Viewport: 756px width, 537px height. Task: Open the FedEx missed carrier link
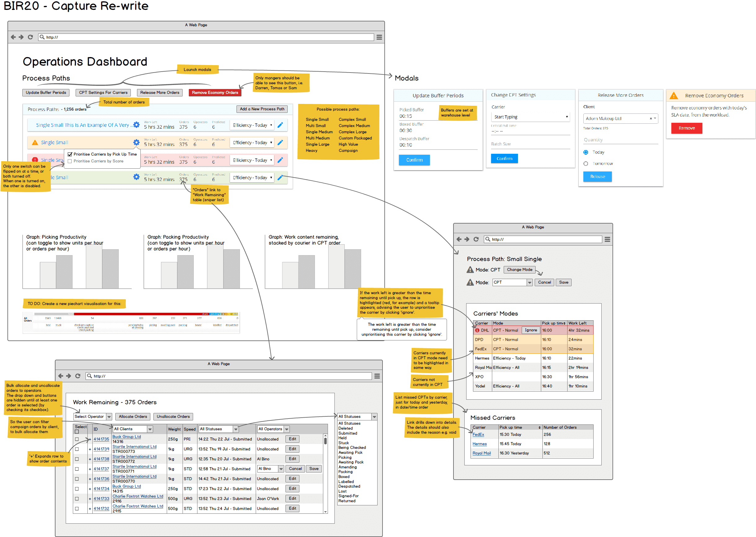(478, 435)
